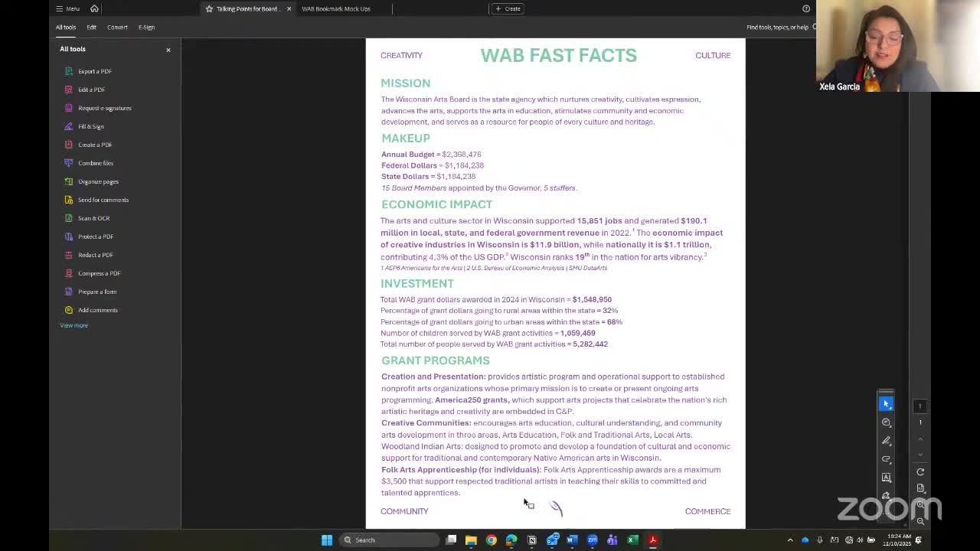
Task: Open Fill & Sign tool
Action: pos(84,126)
